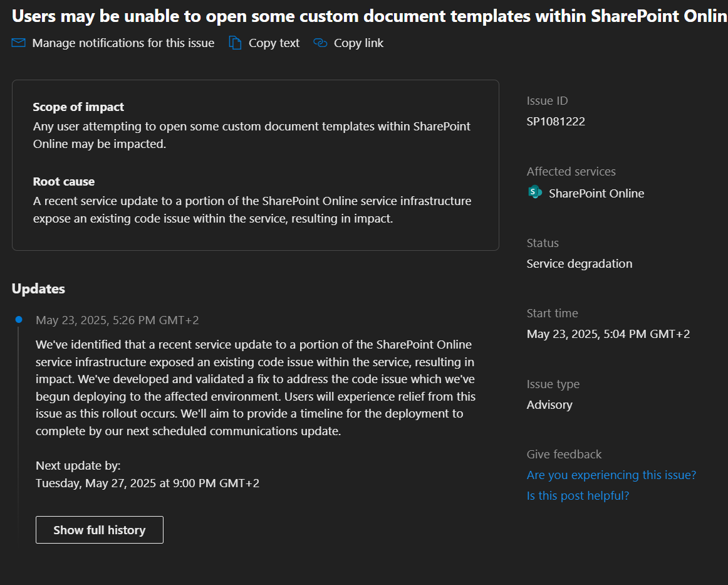
Task: Open 'Are you experiencing this issue?' link
Action: point(611,475)
